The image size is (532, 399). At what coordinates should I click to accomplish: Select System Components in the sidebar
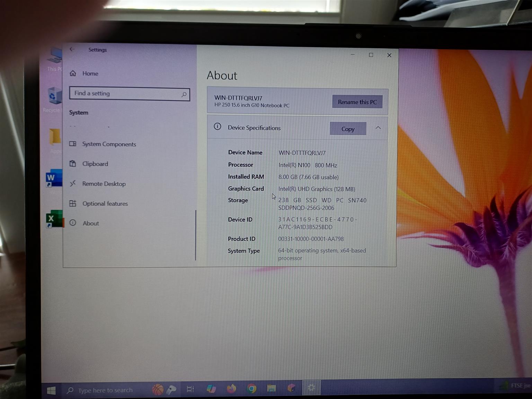109,144
